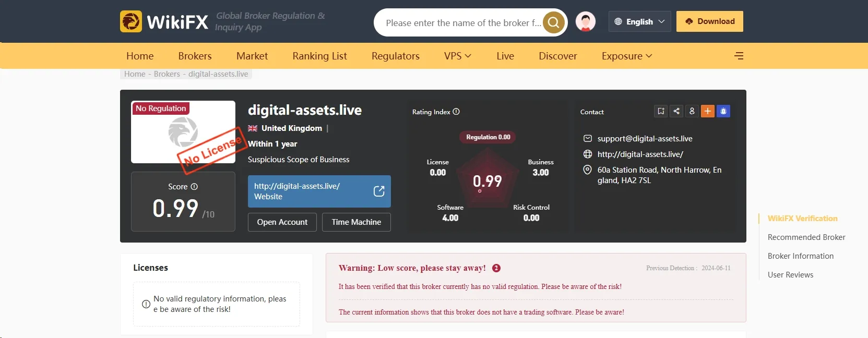
Task: Open the Market menu item
Action: 252,56
